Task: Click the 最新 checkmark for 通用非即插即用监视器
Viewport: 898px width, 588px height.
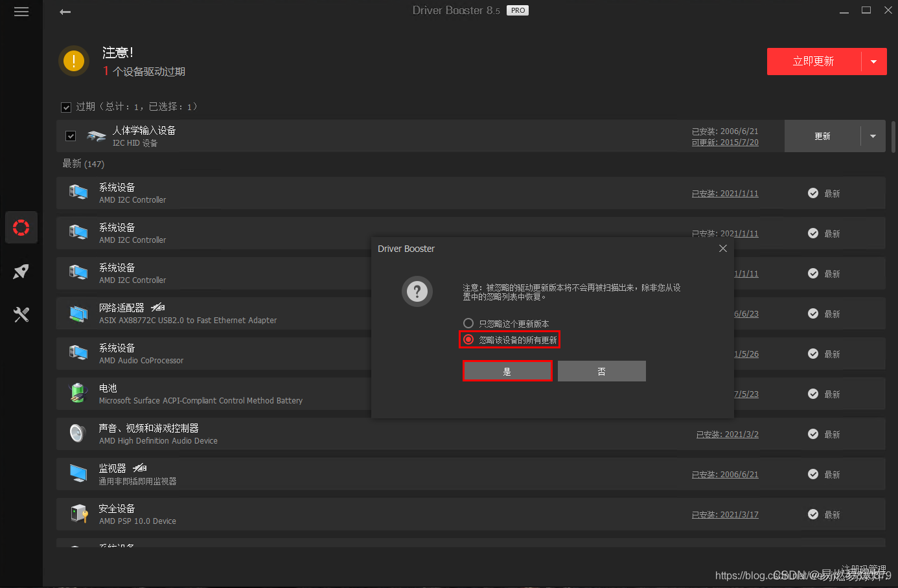Action: [x=812, y=474]
